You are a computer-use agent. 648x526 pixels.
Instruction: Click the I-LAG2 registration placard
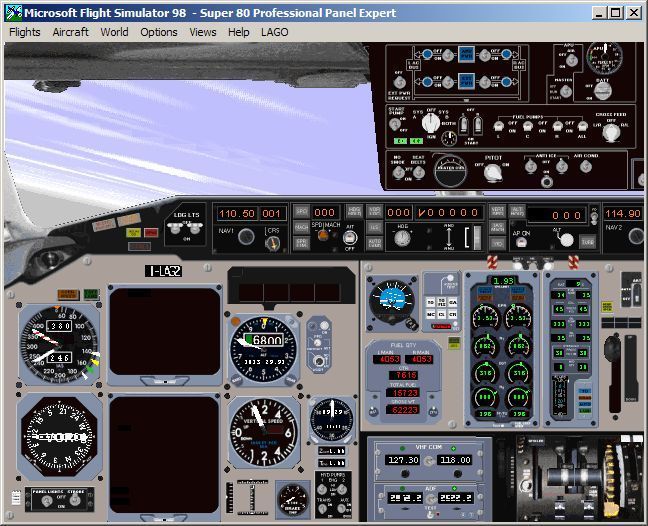point(163,271)
